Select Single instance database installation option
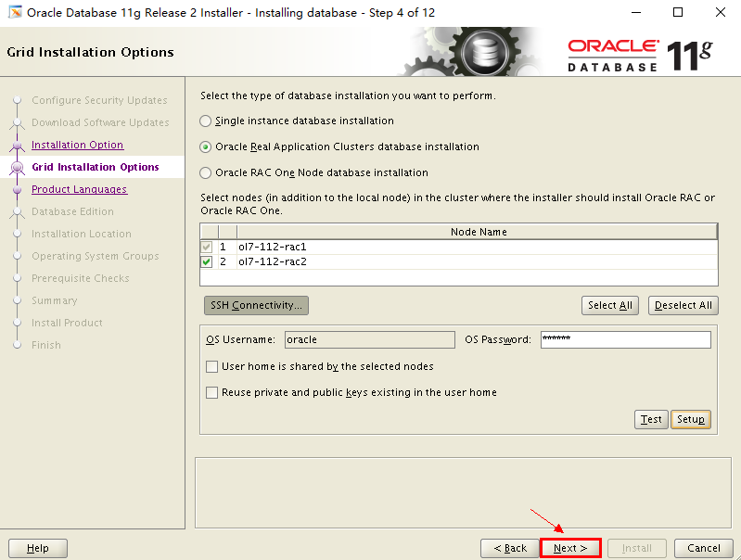 point(205,121)
